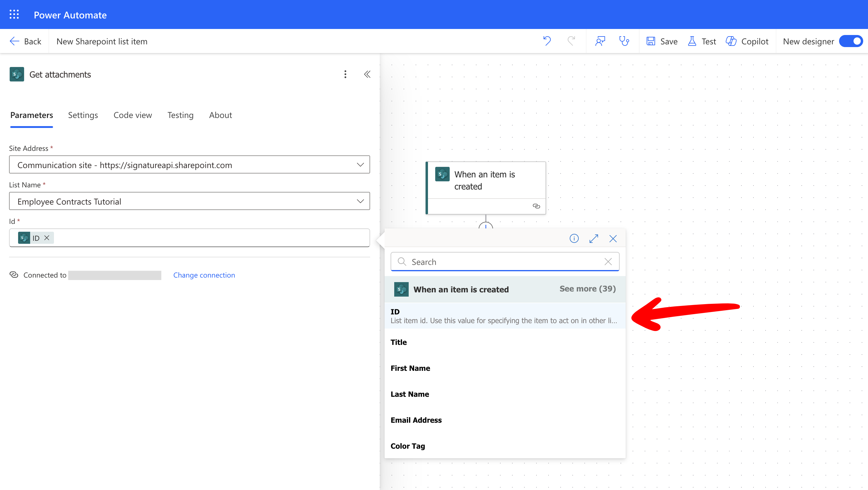Click the Undo arrow icon
This screenshot has width=868, height=490.
(x=546, y=41)
